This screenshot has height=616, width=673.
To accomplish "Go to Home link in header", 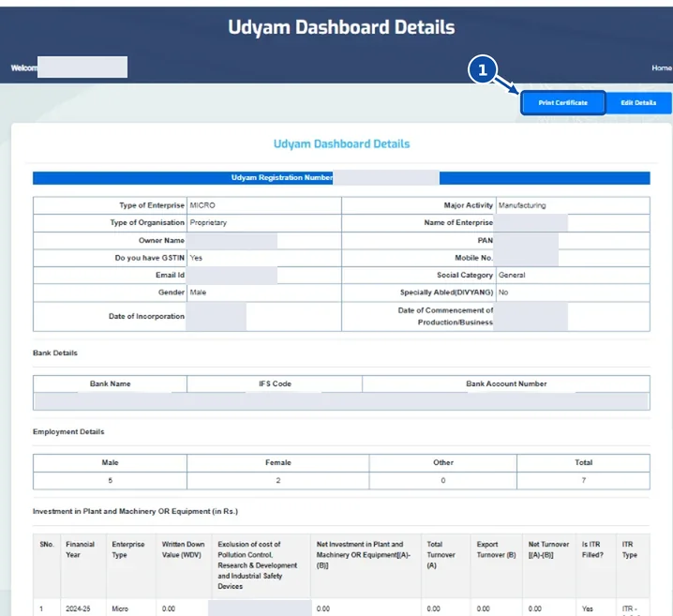I will [662, 68].
